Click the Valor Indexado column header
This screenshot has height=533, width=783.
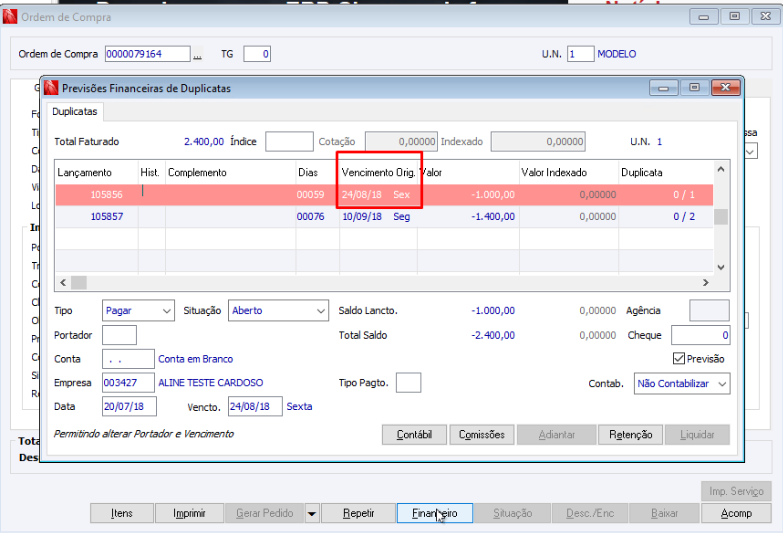tap(569, 172)
